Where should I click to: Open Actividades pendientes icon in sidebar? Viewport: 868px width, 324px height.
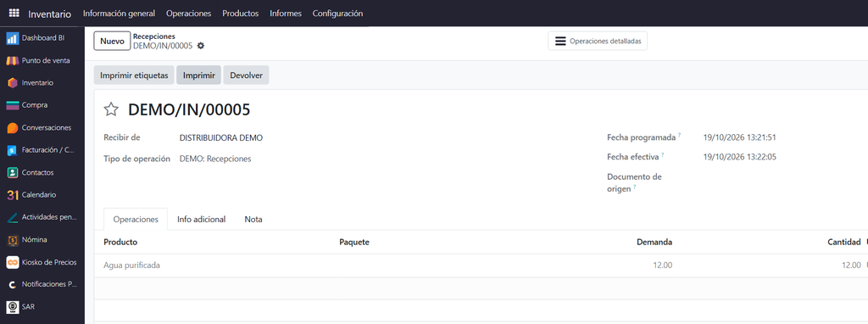tap(12, 217)
